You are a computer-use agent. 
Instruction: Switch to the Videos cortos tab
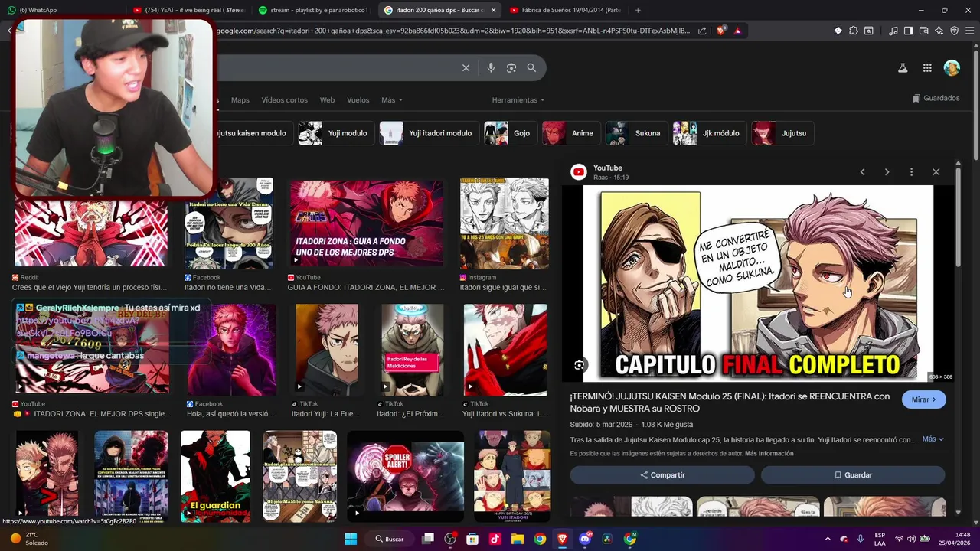284,100
